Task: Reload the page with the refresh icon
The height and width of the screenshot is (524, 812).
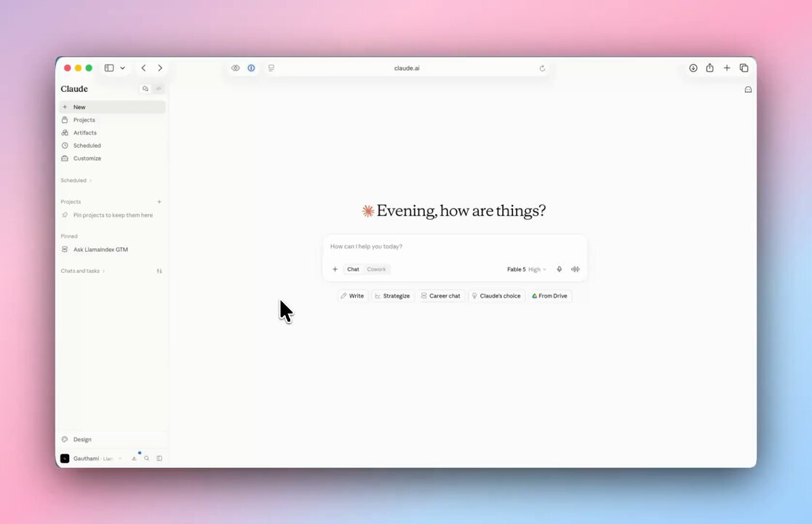Action: click(542, 68)
